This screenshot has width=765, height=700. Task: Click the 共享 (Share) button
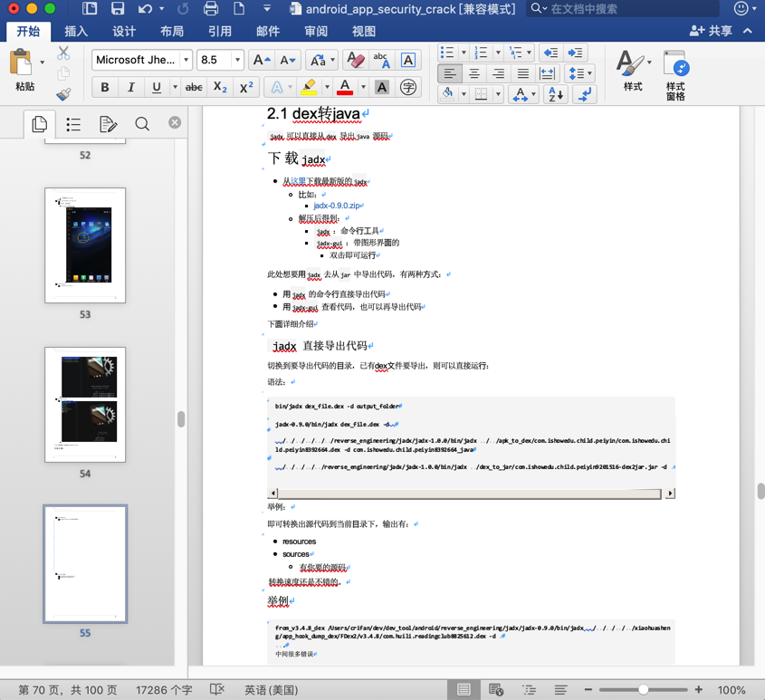[x=712, y=31]
